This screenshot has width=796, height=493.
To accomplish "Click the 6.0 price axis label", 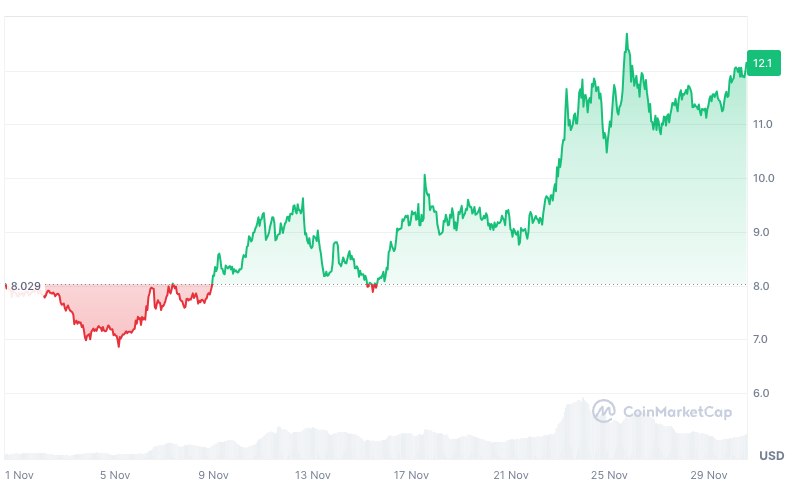I will (x=762, y=394).
